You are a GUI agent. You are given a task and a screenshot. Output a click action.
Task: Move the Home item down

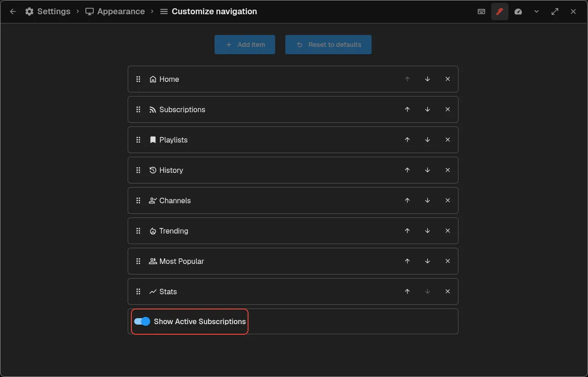click(428, 79)
